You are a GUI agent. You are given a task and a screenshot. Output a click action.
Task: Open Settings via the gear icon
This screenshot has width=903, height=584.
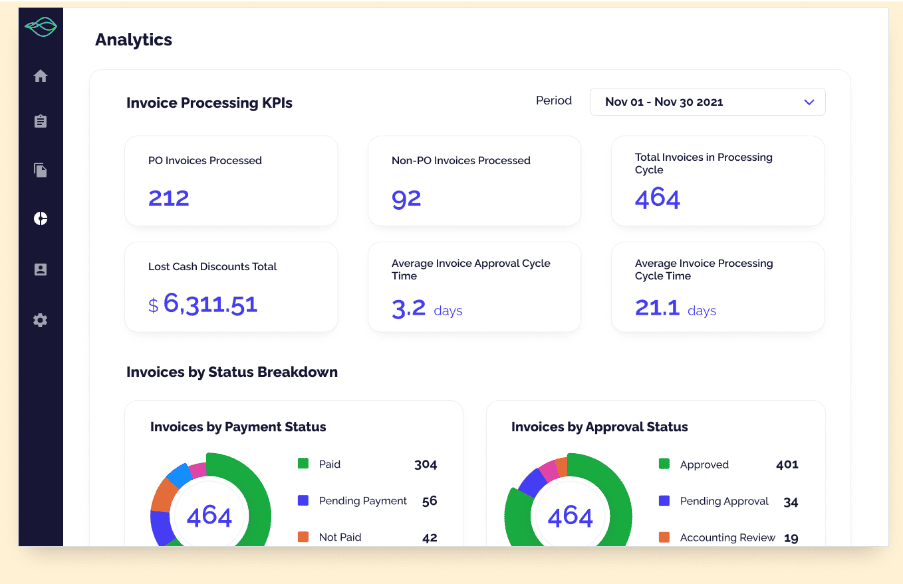[x=41, y=320]
